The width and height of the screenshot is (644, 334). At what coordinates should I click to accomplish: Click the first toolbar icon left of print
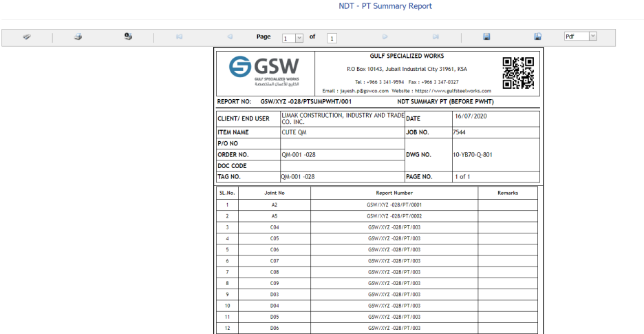click(27, 36)
